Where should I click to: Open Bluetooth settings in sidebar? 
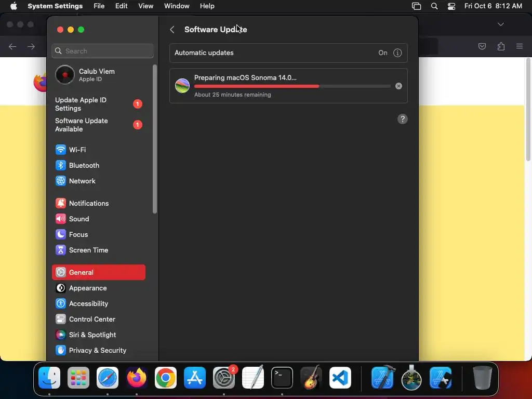99,165
